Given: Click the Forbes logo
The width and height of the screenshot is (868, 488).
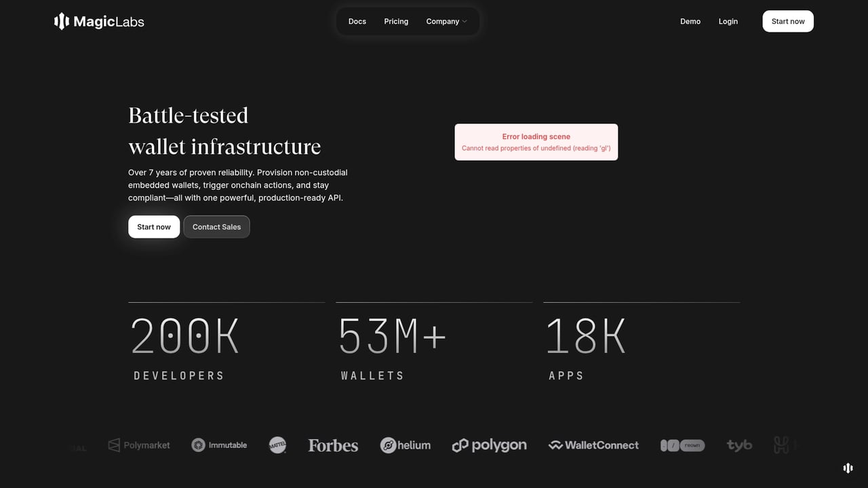Looking at the screenshot, I should click(333, 445).
